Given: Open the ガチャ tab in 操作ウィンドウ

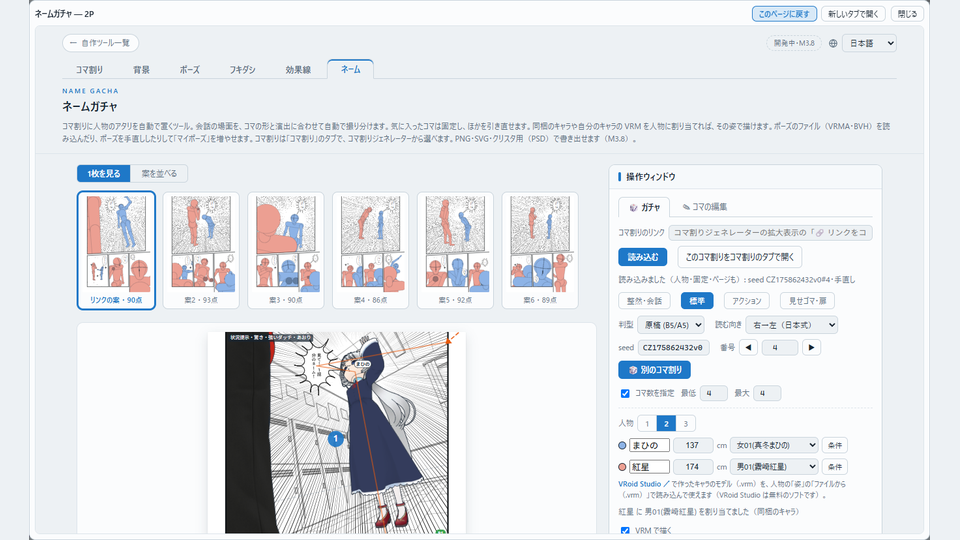Looking at the screenshot, I should pyautogui.click(x=643, y=207).
